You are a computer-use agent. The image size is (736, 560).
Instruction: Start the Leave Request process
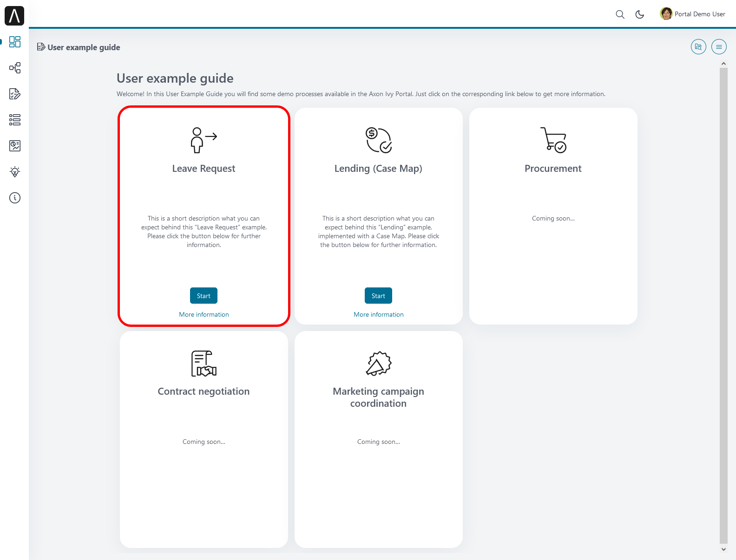(204, 296)
